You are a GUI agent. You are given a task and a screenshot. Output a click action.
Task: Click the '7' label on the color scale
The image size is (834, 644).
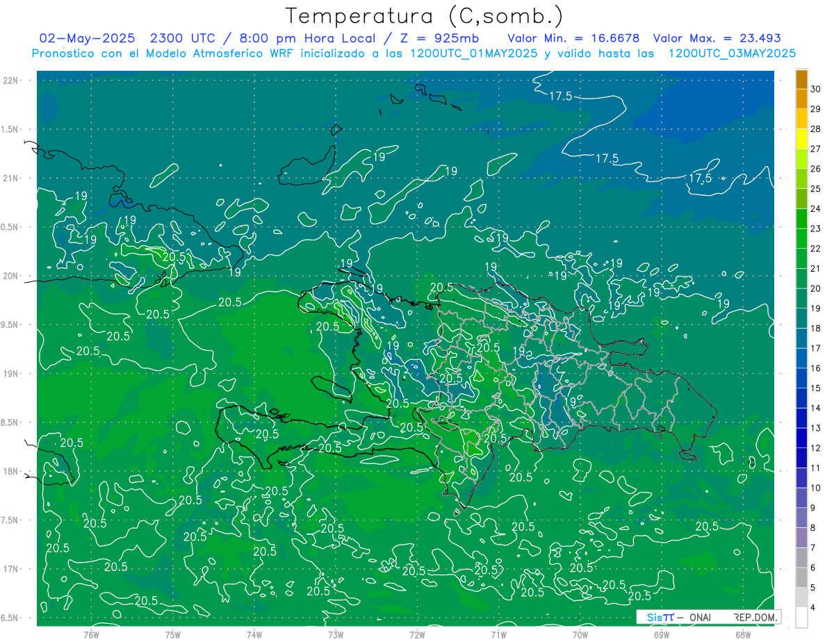[813, 547]
